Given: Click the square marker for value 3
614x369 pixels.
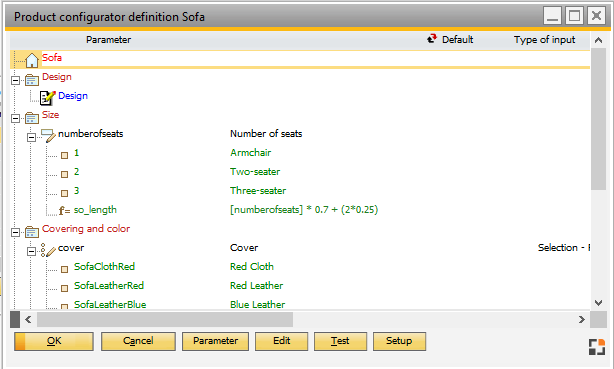Looking at the screenshot, I should tap(65, 193).
